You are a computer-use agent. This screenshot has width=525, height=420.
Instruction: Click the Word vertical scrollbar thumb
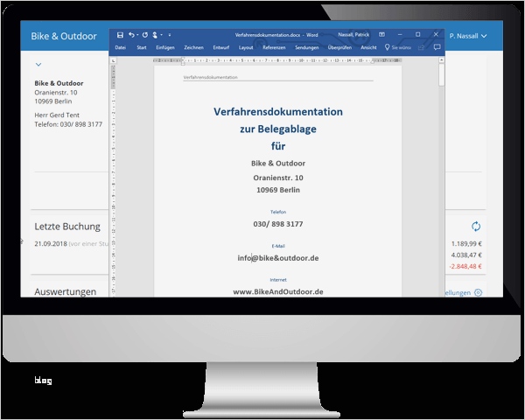[442, 74]
